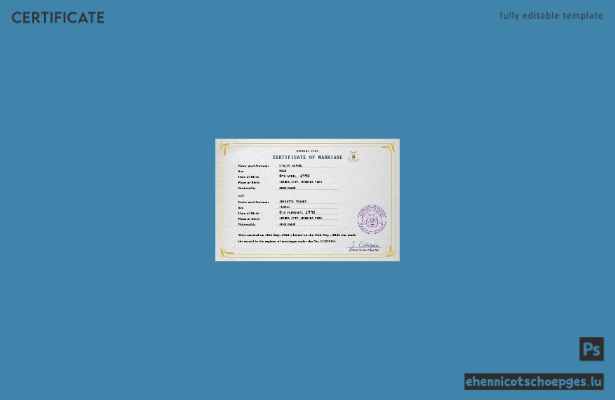Click the 'fully editable template' text
This screenshot has width=615, height=400.
[x=551, y=16]
